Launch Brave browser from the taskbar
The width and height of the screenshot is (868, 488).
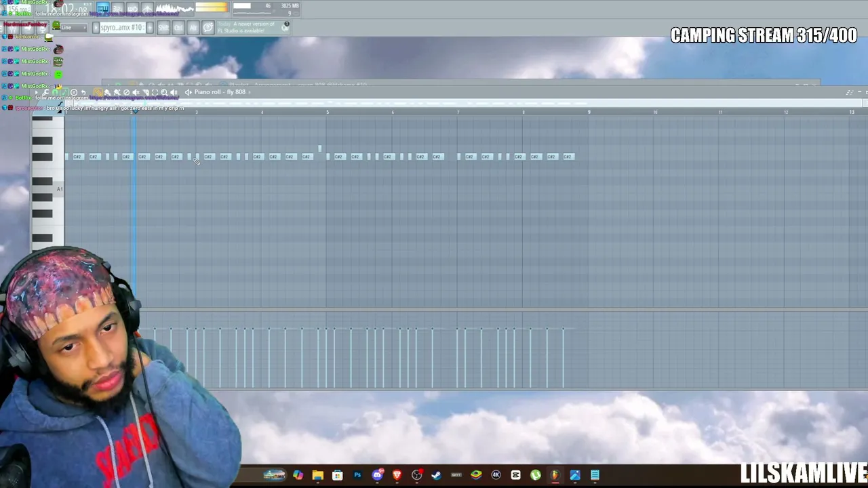coord(397,475)
